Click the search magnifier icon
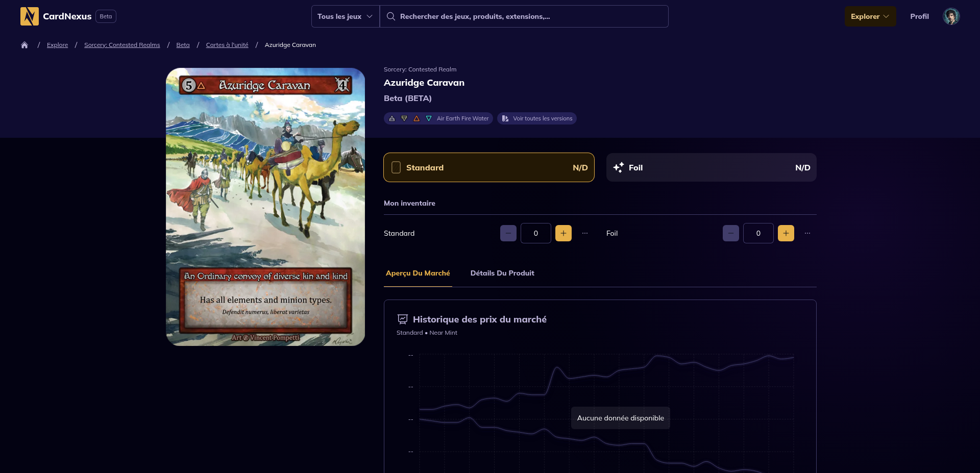980x473 pixels. tap(391, 16)
